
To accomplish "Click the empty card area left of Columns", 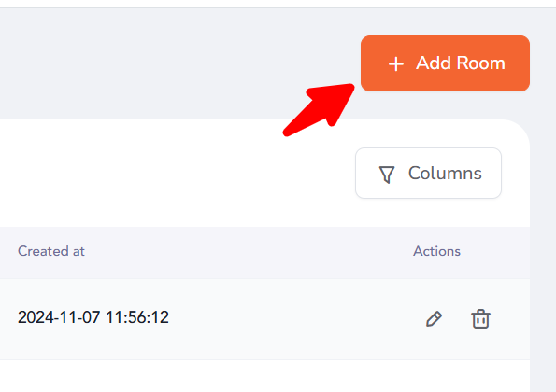I will tap(178, 174).
